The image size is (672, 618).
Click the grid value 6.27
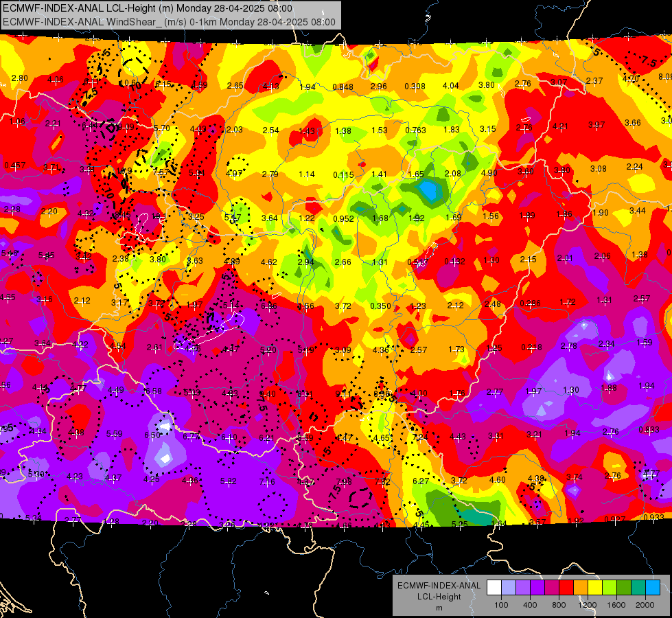coord(420,481)
